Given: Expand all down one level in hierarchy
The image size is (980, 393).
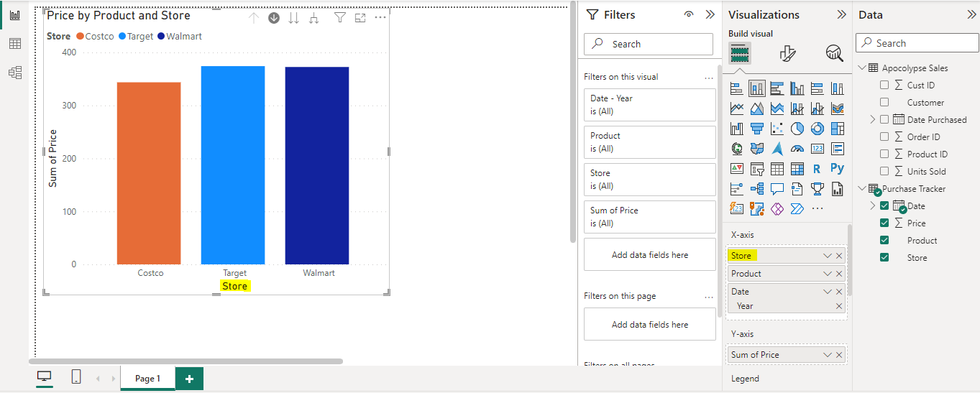Looking at the screenshot, I should (x=313, y=18).
